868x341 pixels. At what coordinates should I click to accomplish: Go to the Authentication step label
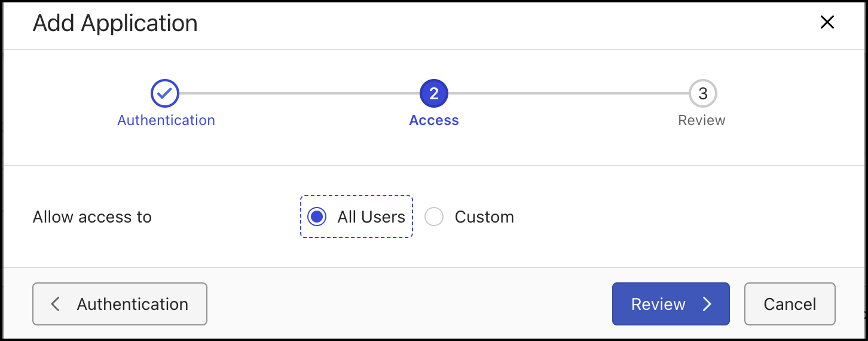tap(166, 120)
